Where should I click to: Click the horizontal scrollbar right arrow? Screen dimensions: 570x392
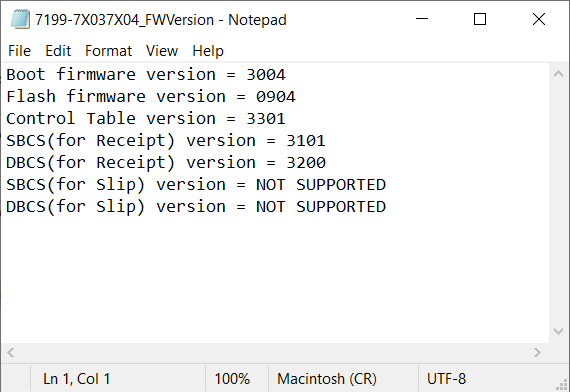(x=537, y=352)
